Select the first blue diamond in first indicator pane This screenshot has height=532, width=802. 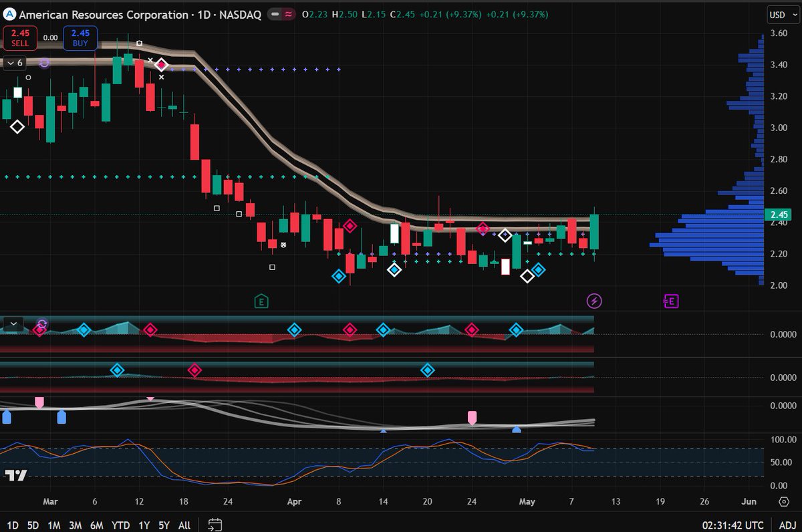coord(84,329)
